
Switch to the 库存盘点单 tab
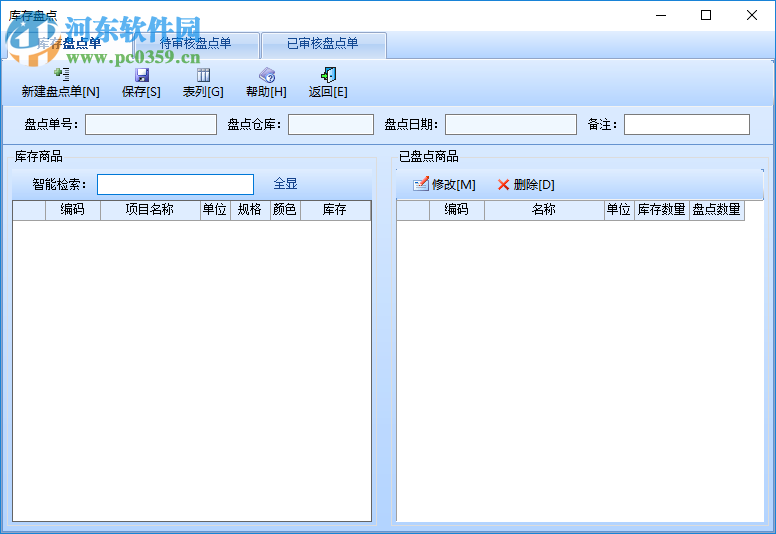click(69, 44)
